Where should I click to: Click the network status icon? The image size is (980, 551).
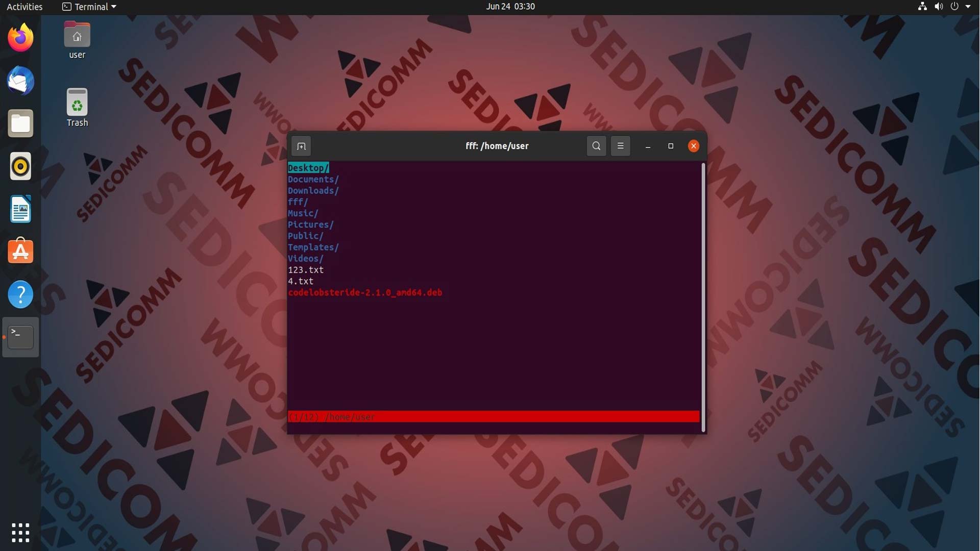[x=922, y=7]
